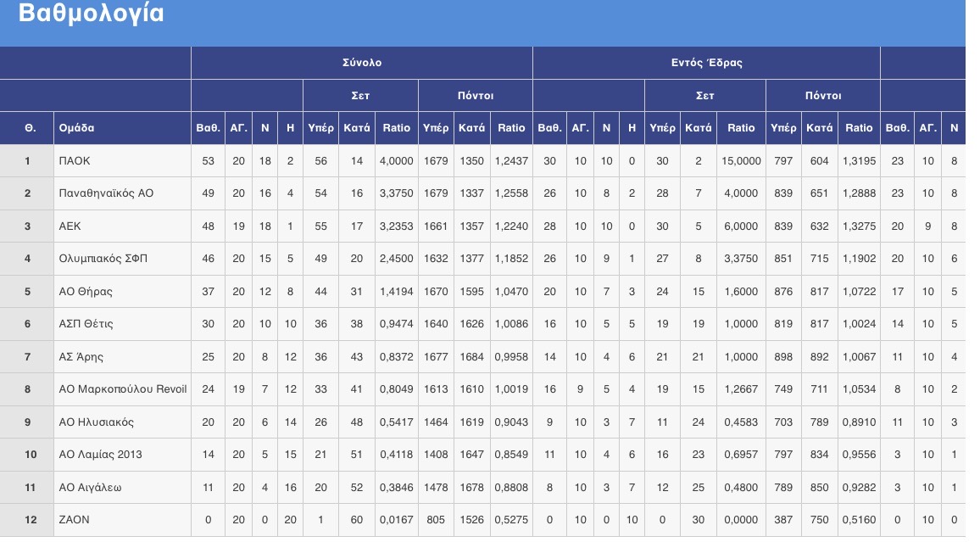980x542 pixels.
Task: Click ΠΑΟΚ's points ratio 1,2437
Action: (x=511, y=160)
